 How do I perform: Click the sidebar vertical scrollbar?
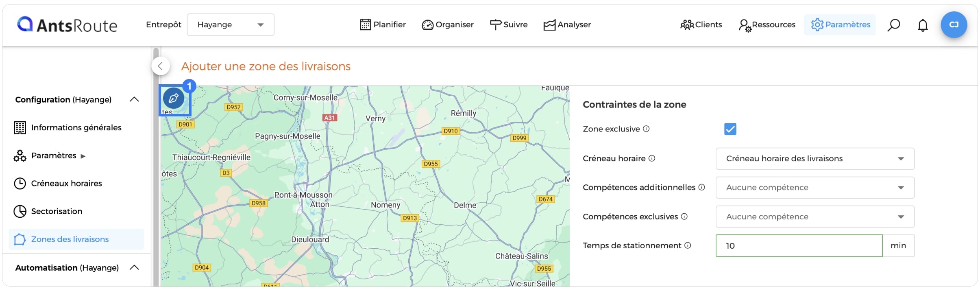click(156, 167)
